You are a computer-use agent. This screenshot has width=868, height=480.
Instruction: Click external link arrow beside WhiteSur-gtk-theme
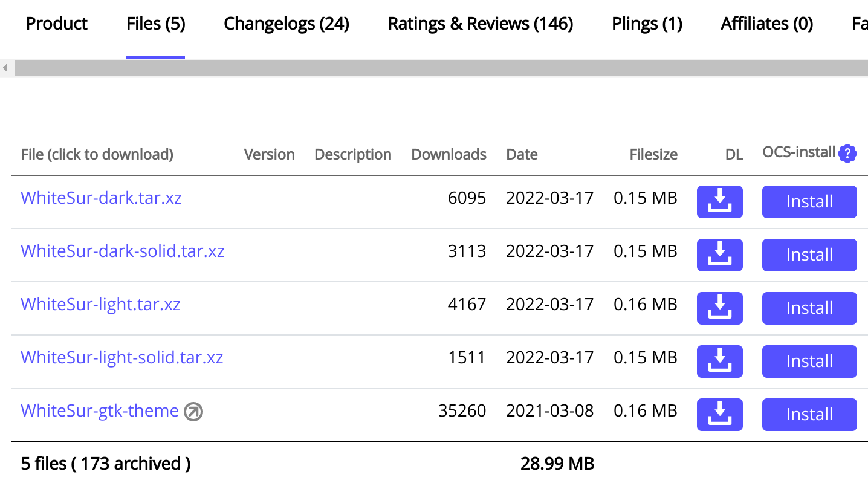coord(193,412)
